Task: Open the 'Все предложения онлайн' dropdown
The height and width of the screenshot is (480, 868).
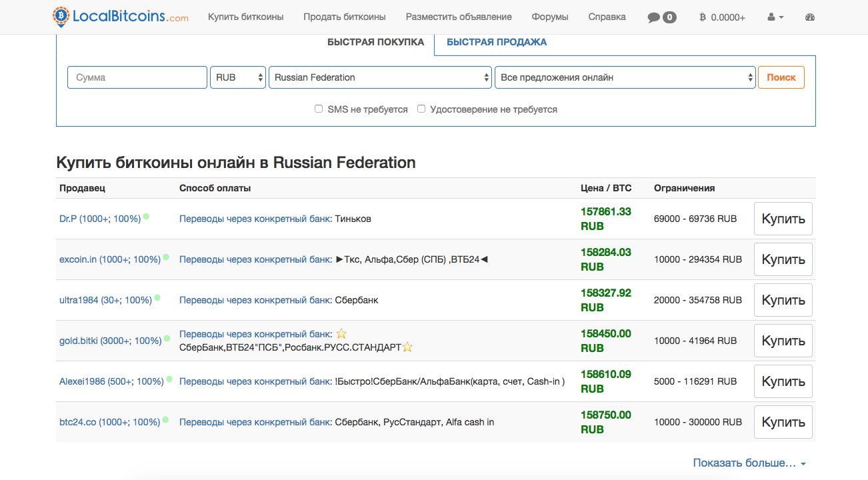Action: [625, 77]
